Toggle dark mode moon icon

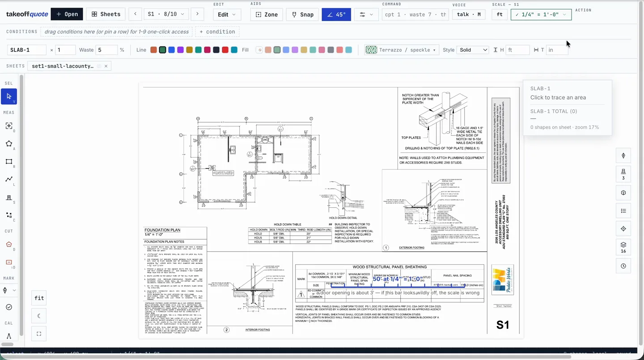pyautogui.click(x=39, y=316)
